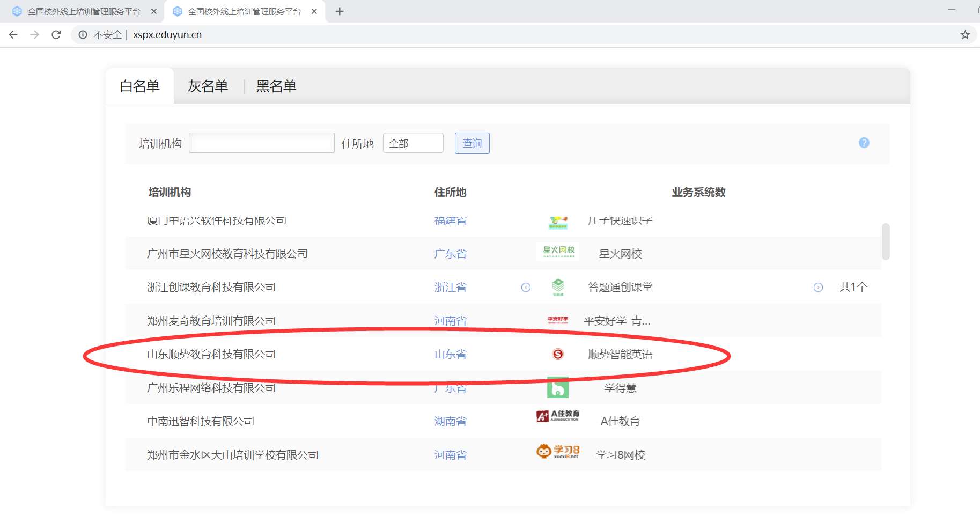Click the 星火网校 system name
The height and width of the screenshot is (515, 980).
pyautogui.click(x=620, y=254)
